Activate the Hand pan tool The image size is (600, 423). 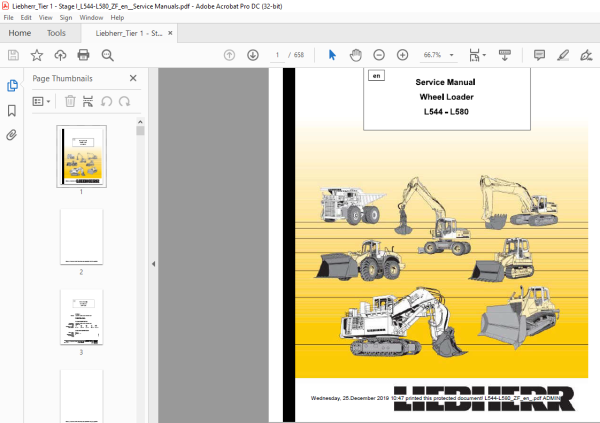click(x=355, y=55)
